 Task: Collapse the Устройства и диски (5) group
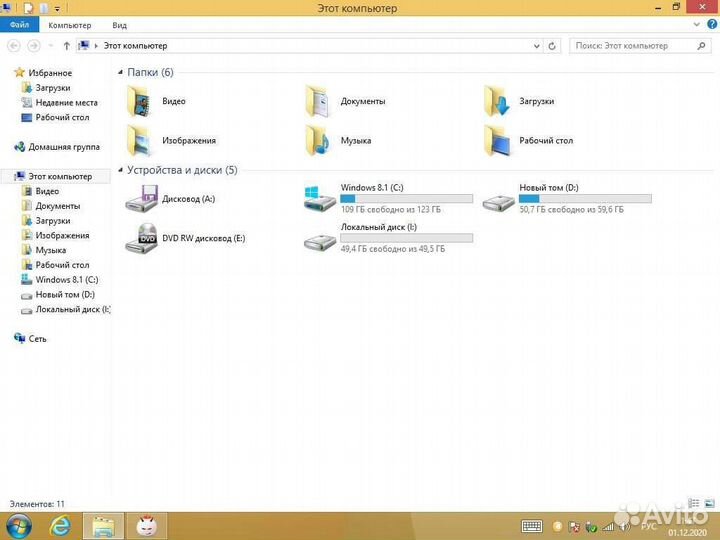click(121, 171)
